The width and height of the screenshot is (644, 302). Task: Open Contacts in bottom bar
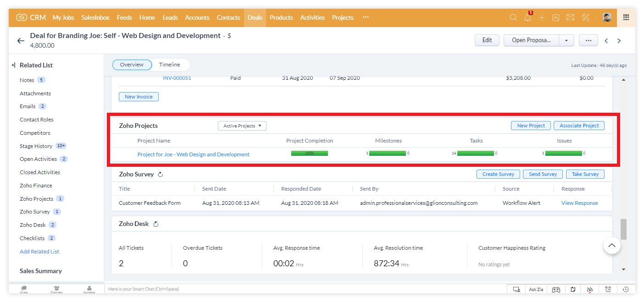point(89,289)
